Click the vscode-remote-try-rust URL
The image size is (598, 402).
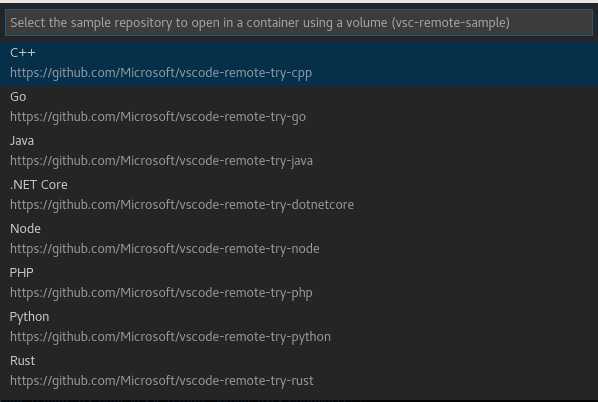point(162,381)
